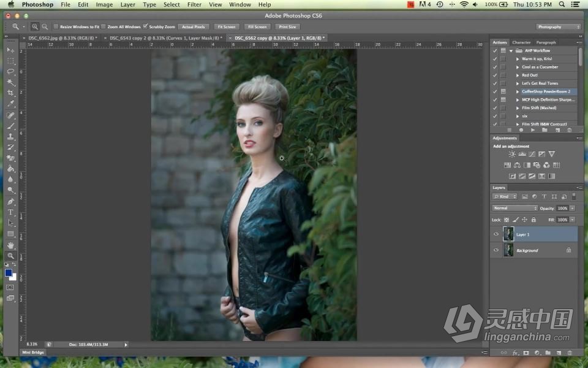Screen dimensions: 588x368
Task: Open the Mini Bridge panel
Action: (x=33, y=352)
